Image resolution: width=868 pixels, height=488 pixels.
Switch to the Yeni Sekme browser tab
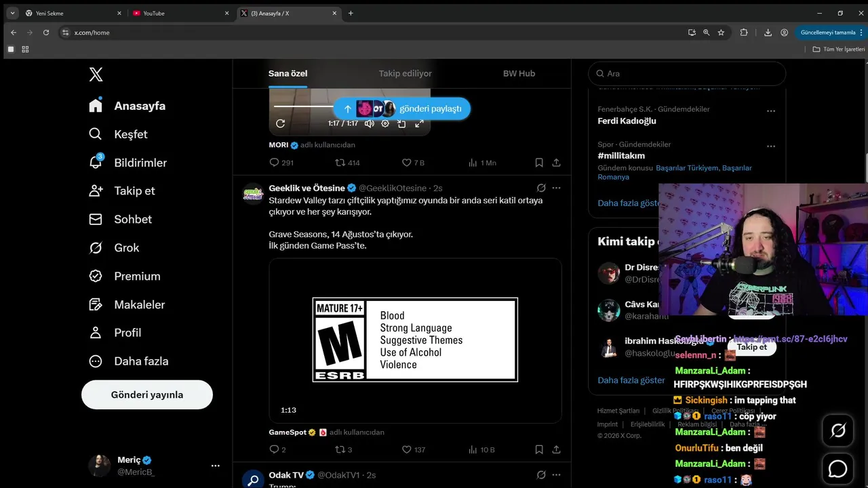coord(73,13)
